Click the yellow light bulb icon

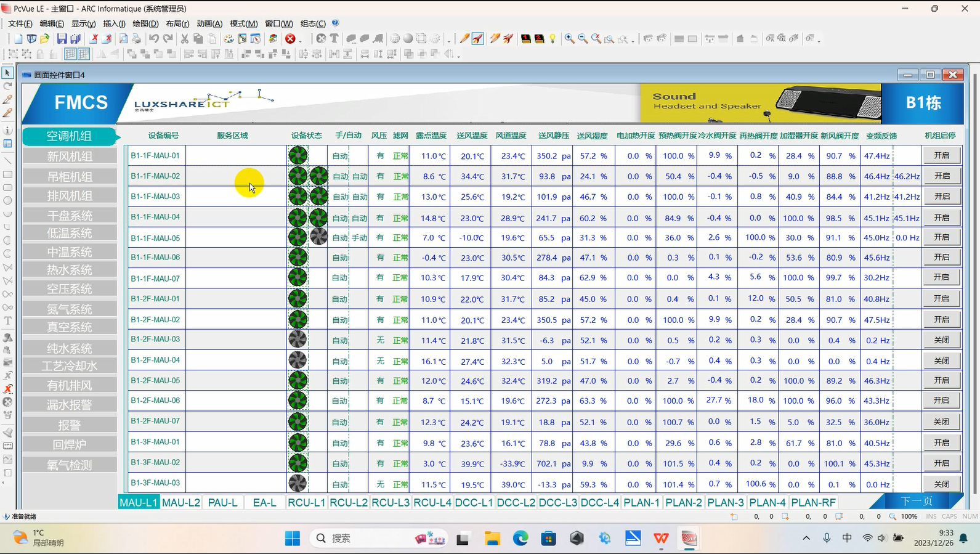pyautogui.click(x=553, y=39)
